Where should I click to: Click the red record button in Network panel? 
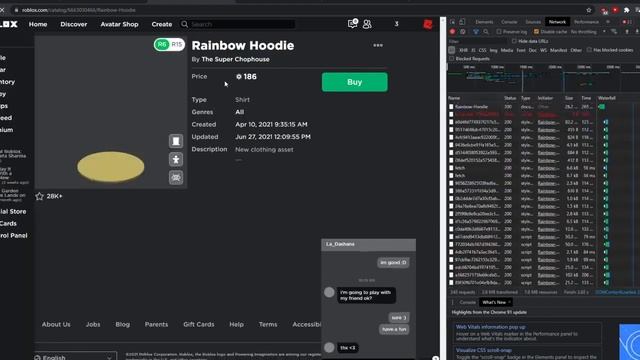click(452, 31)
